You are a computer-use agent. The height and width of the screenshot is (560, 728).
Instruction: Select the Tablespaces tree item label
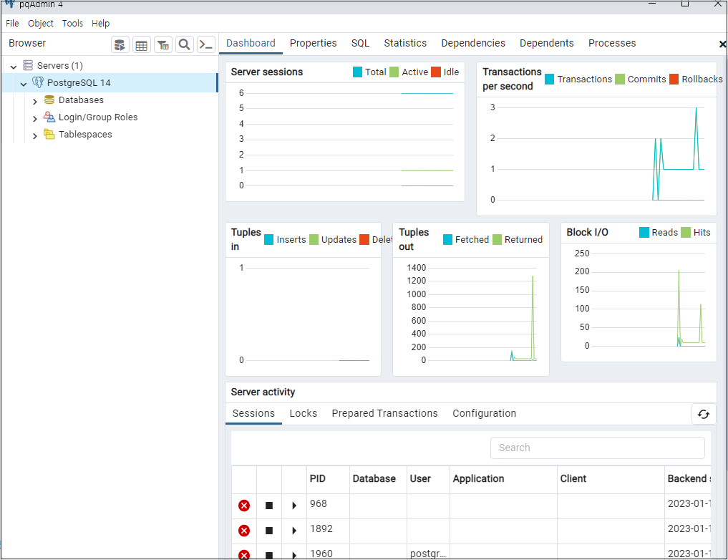[85, 134]
